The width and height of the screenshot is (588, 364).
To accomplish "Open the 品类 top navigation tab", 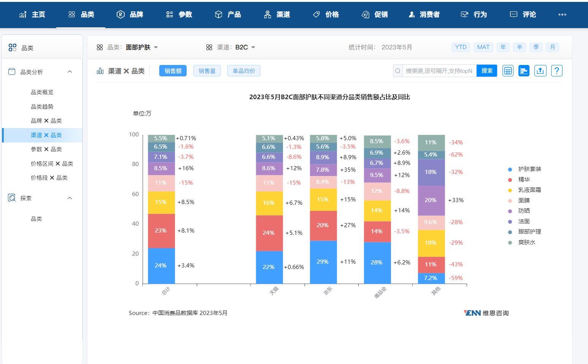I will [x=81, y=14].
